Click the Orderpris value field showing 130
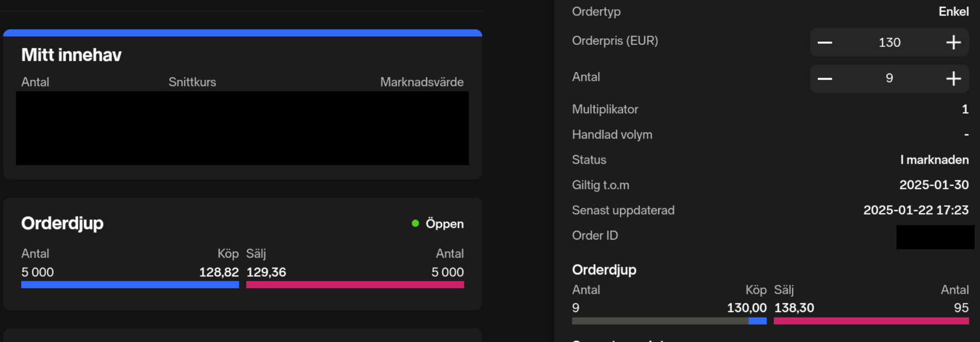Image resolution: width=980 pixels, height=342 pixels. pyautogui.click(x=889, y=43)
